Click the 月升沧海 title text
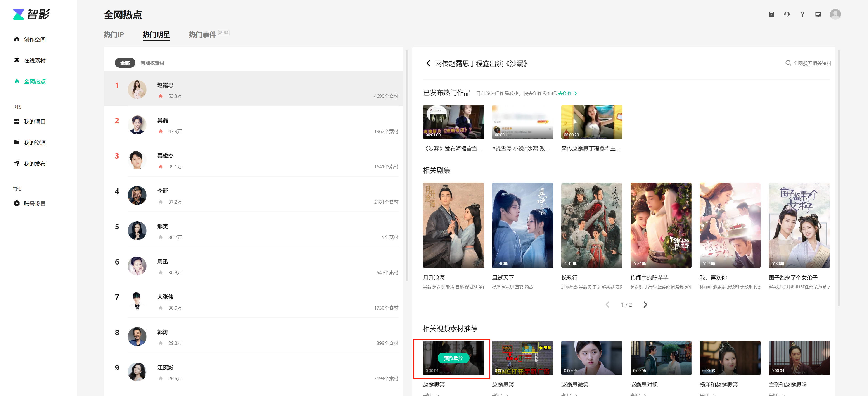The height and width of the screenshot is (396, 868). pos(434,278)
